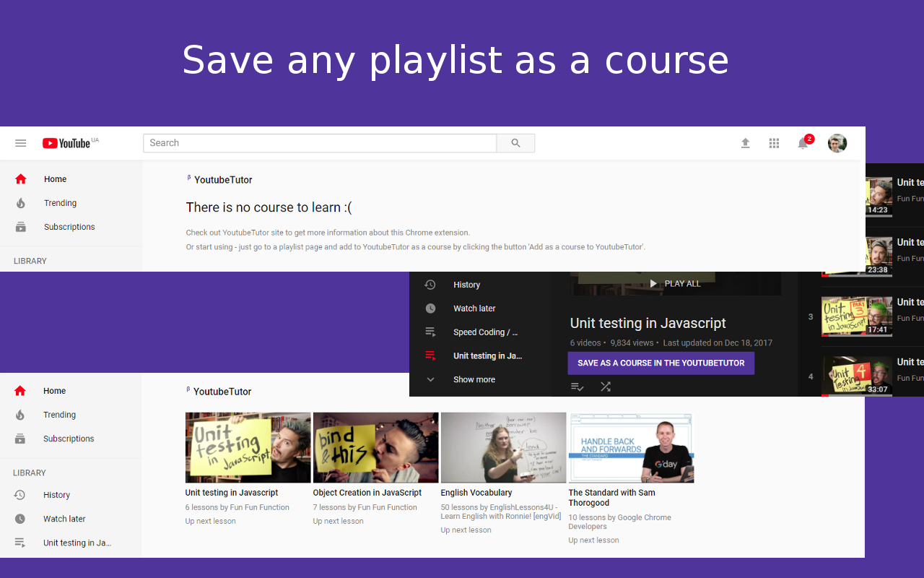Click 'The Standard with Sam Thorogood' title

pyautogui.click(x=612, y=498)
